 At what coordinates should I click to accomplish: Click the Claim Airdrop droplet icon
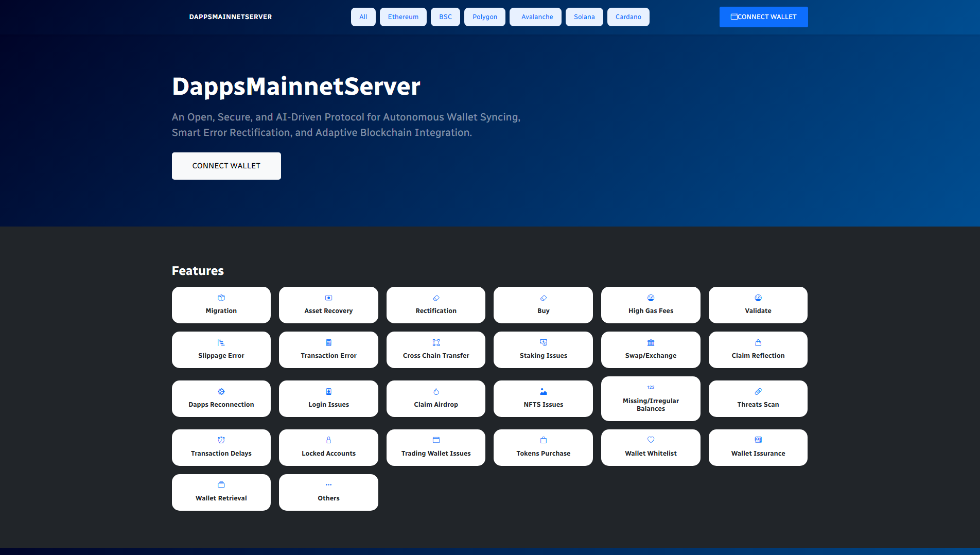[x=436, y=391]
